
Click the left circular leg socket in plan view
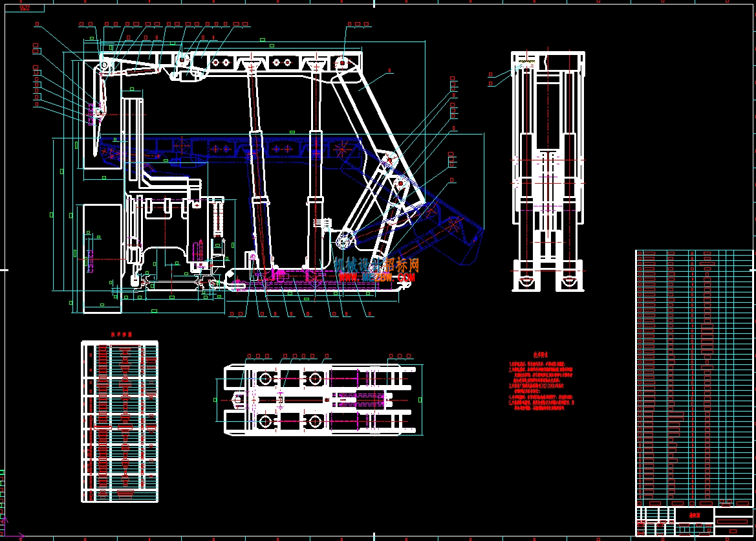[x=265, y=379]
